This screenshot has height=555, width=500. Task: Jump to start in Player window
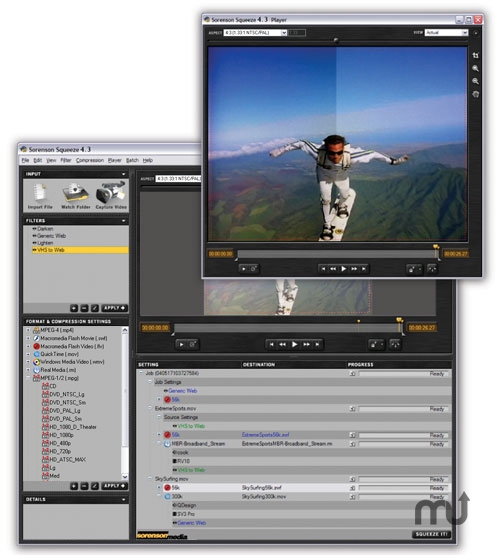tap(323, 269)
